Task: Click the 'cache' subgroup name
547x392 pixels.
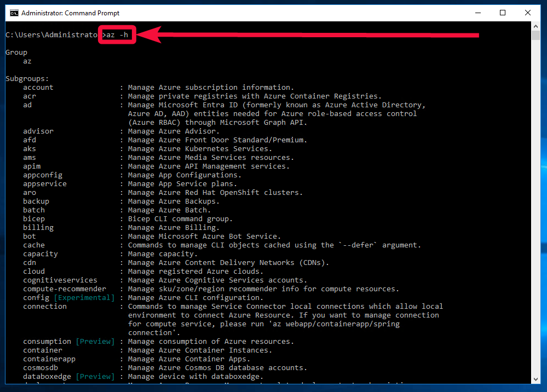Action: (x=34, y=245)
